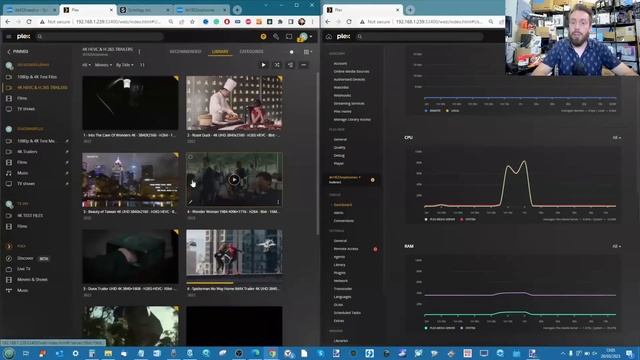Screen dimensions: 640x360
Task: Click the Windows Start button on taskbar
Action: click(9, 353)
